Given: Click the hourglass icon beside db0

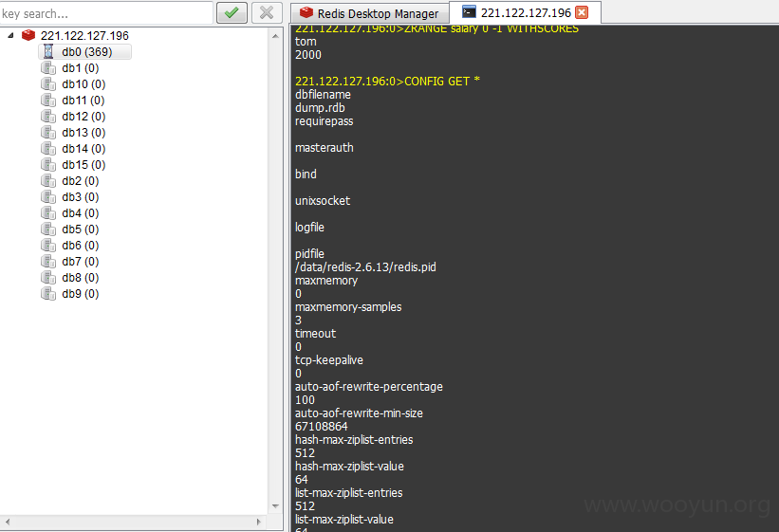Looking at the screenshot, I should coord(48,51).
